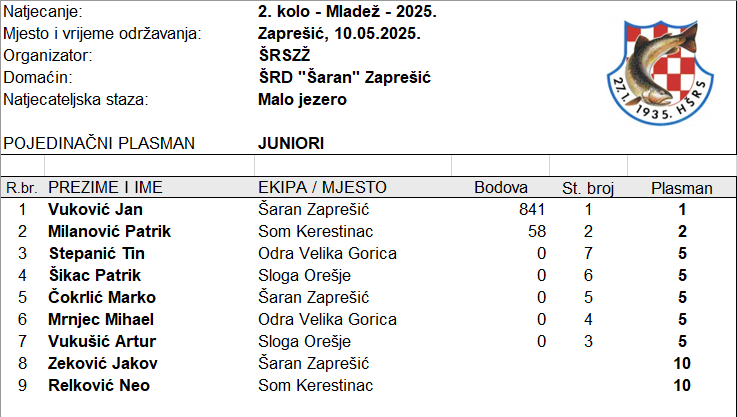Click the name Mrnjec Mihael
This screenshot has height=417, width=737.
(100, 320)
